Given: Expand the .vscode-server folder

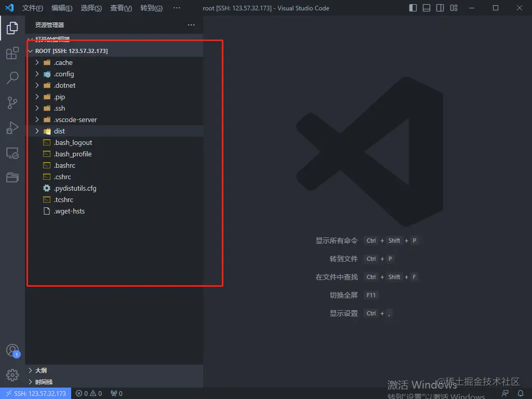Looking at the screenshot, I should coord(115,120).
